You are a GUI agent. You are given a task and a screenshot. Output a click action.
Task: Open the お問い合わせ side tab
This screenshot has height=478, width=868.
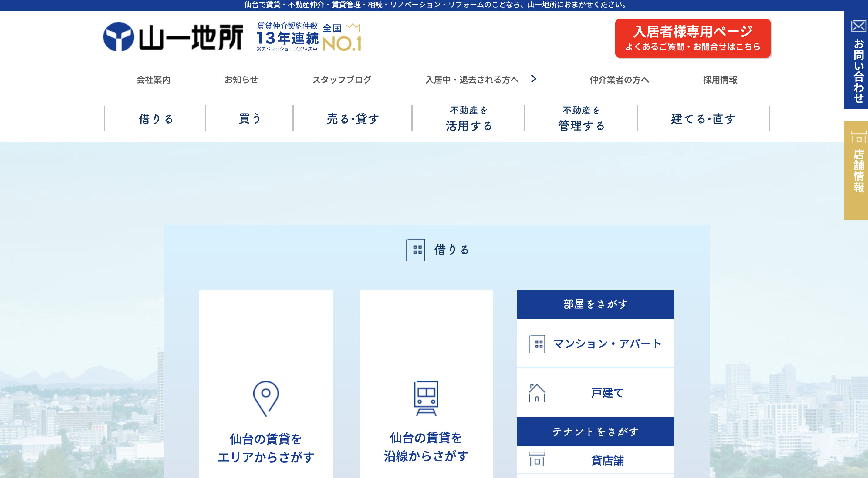(x=856, y=60)
